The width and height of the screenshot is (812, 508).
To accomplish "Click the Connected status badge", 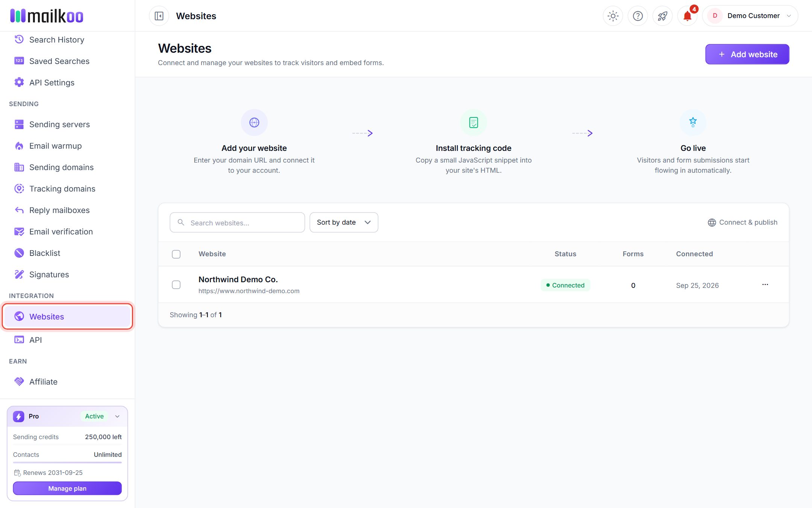I will pos(565,285).
